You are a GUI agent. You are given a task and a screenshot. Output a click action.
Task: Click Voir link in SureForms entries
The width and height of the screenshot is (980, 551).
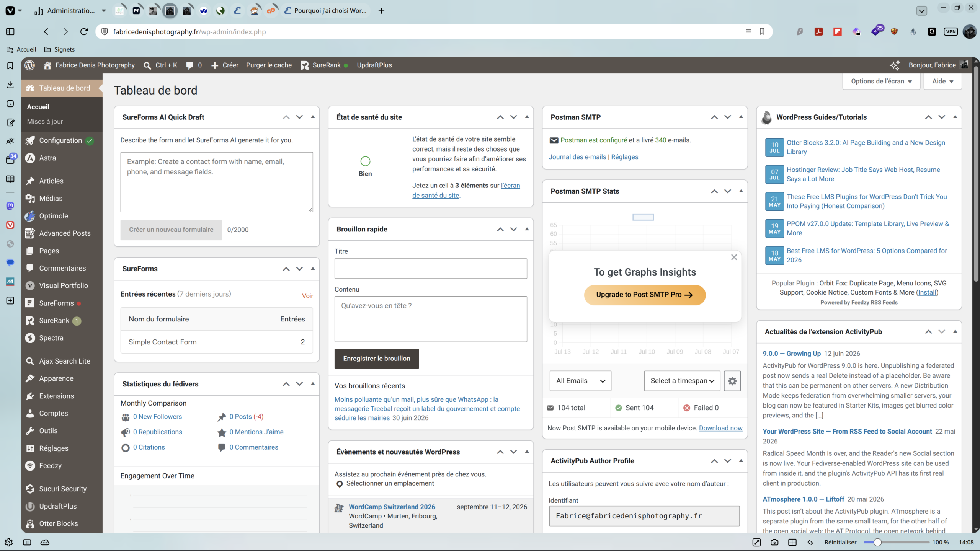click(x=307, y=296)
